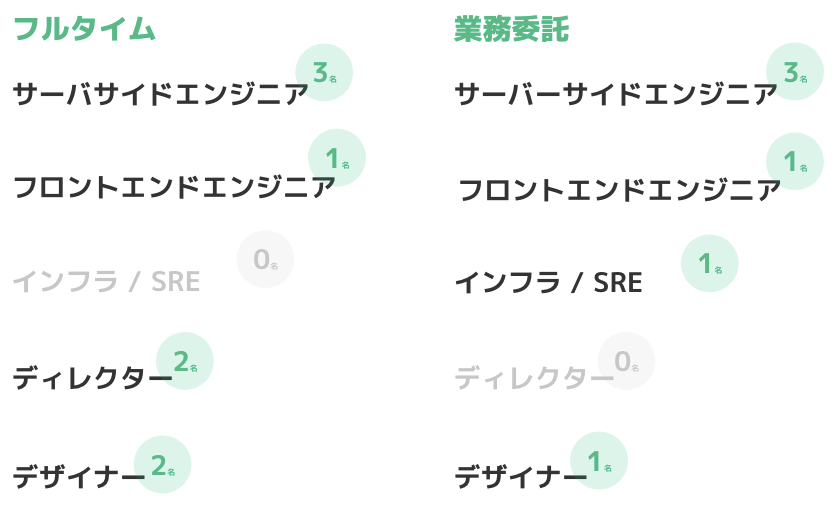Click the 0名 badge beside フルタイム インフラ / SRE
The image size is (838, 505).
coord(265,260)
